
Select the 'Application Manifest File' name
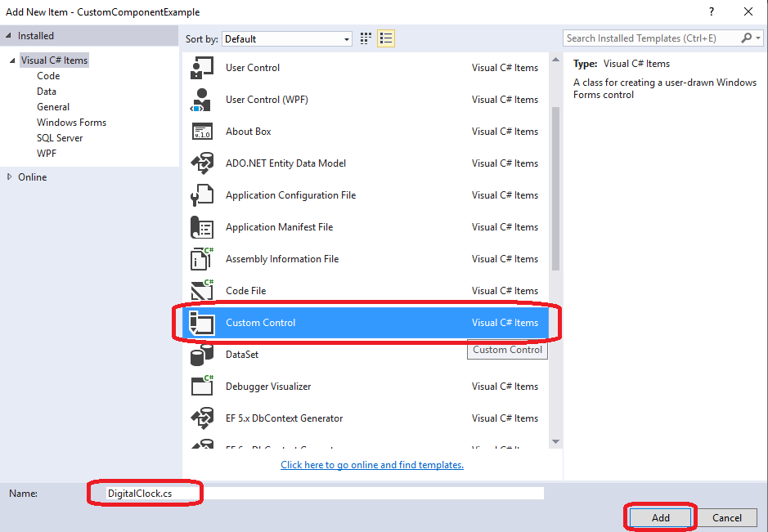[x=279, y=227]
